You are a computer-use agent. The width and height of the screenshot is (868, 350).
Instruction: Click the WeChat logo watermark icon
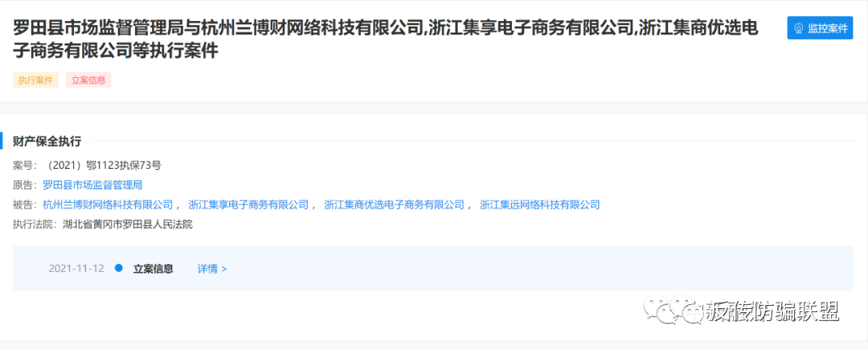(x=672, y=309)
